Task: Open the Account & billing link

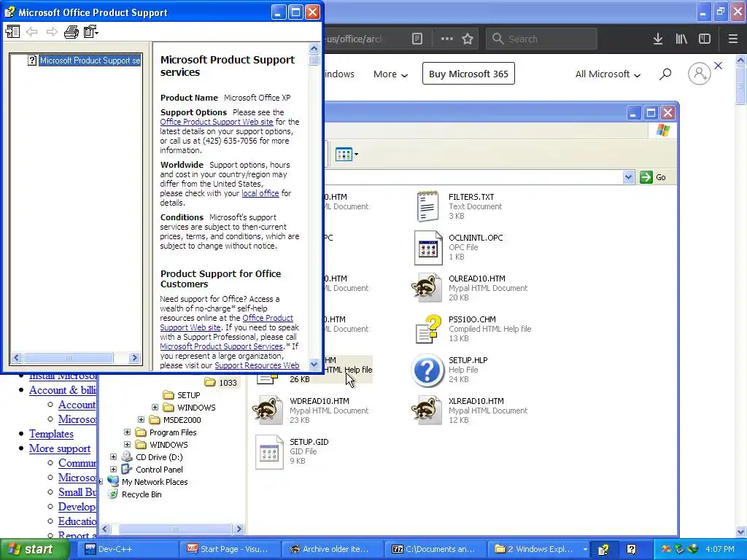Action: tap(63, 390)
